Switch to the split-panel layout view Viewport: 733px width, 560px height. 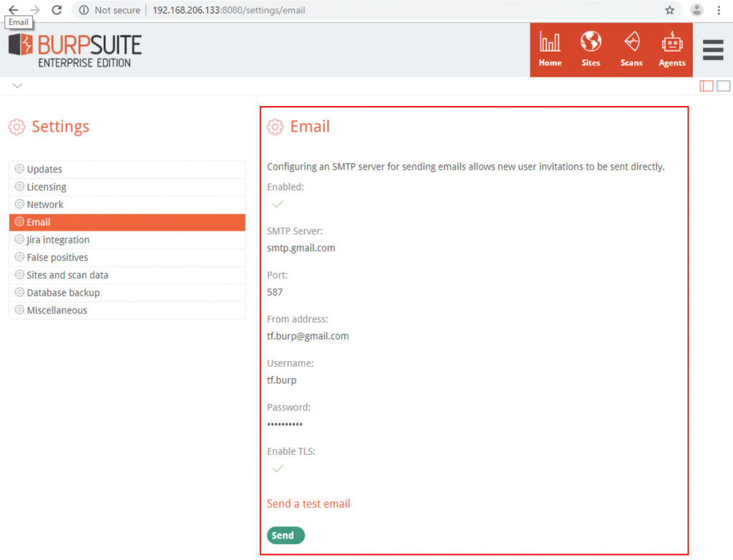coord(707,86)
